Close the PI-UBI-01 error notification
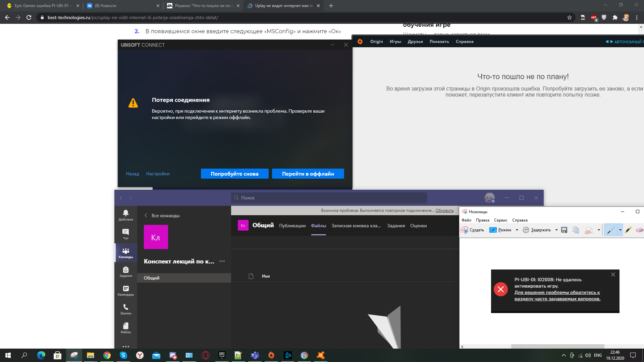This screenshot has height=362, width=644. click(613, 275)
